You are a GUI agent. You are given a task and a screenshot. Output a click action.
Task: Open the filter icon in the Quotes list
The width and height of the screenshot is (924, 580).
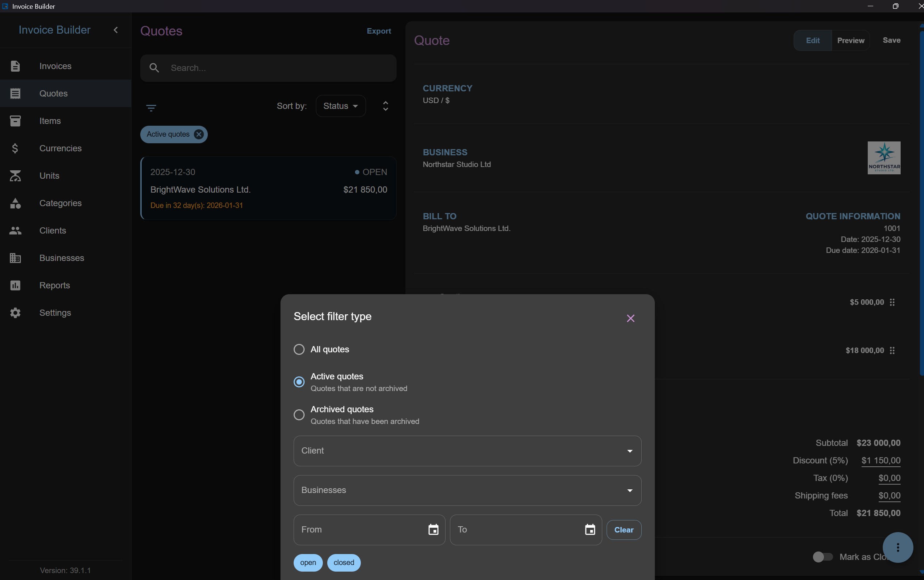pos(151,108)
